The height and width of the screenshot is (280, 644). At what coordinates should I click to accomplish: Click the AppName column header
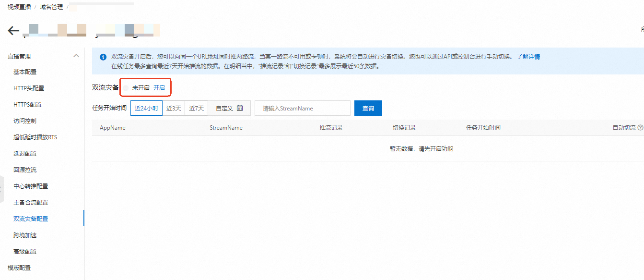(113, 128)
